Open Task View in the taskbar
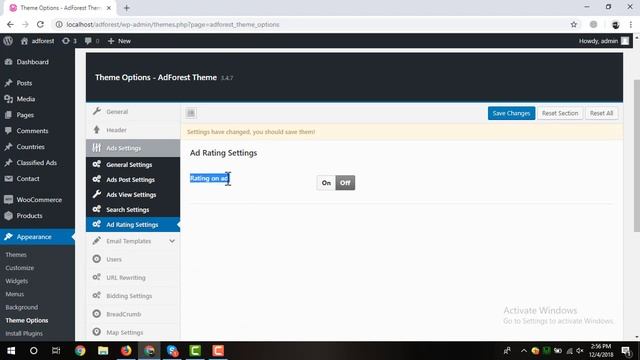Image resolution: width=640 pixels, height=360 pixels. 56,351
